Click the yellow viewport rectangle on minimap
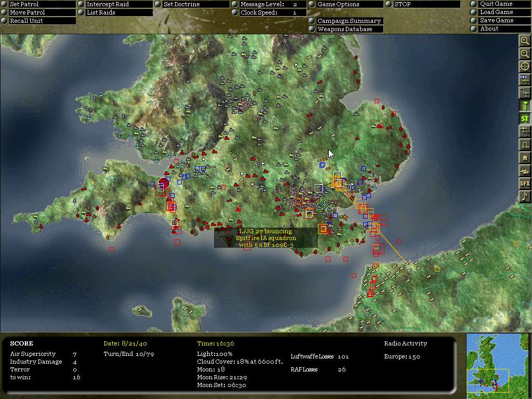 pyautogui.click(x=488, y=381)
